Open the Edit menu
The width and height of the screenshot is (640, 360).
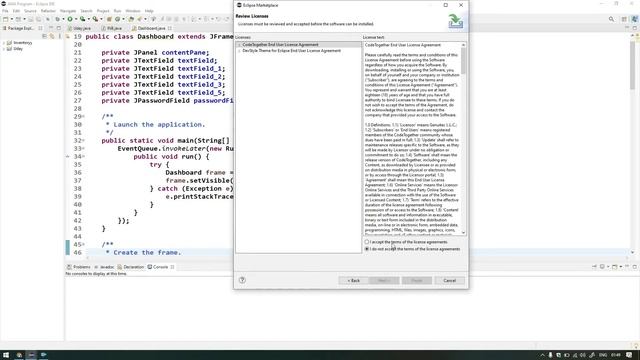[16, 11]
